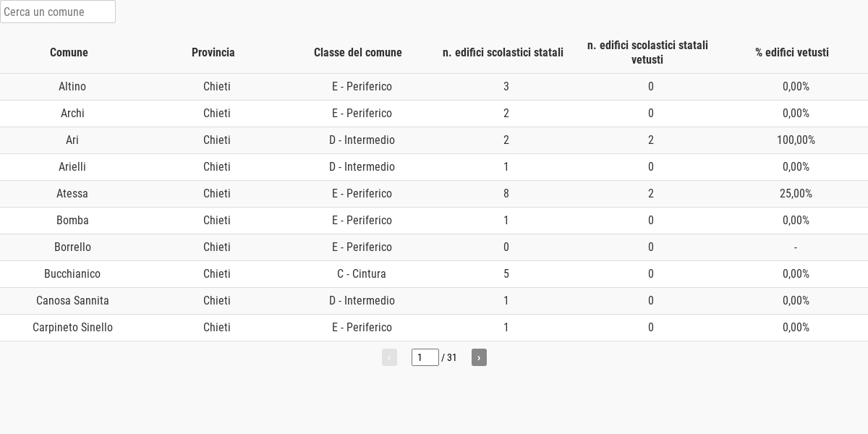Go to the next table page
Screen dimensions: 868x434
tap(479, 357)
